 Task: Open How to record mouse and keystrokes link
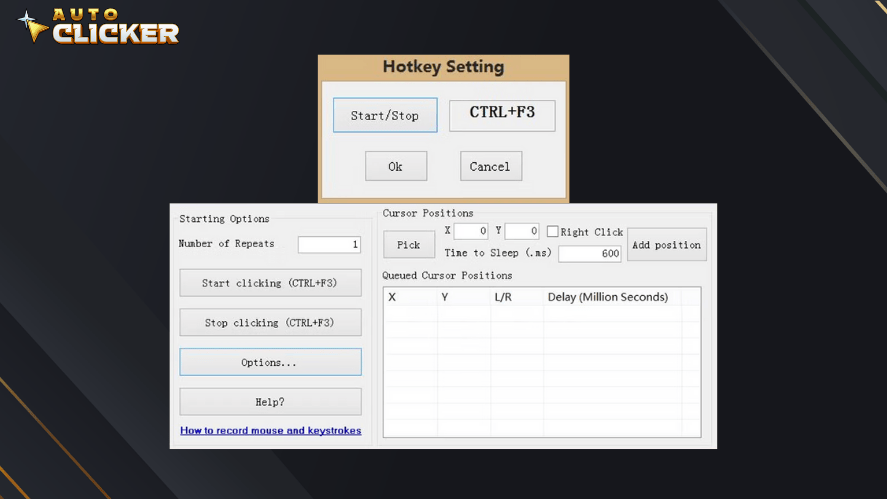[x=270, y=431]
